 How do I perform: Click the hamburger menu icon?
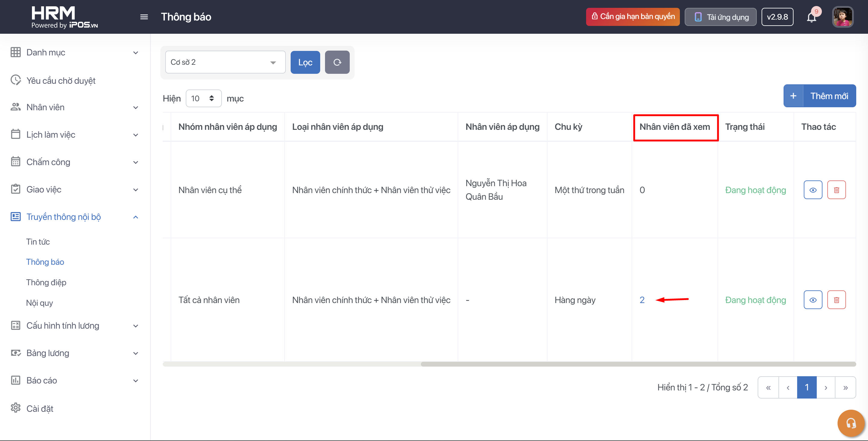pos(144,17)
